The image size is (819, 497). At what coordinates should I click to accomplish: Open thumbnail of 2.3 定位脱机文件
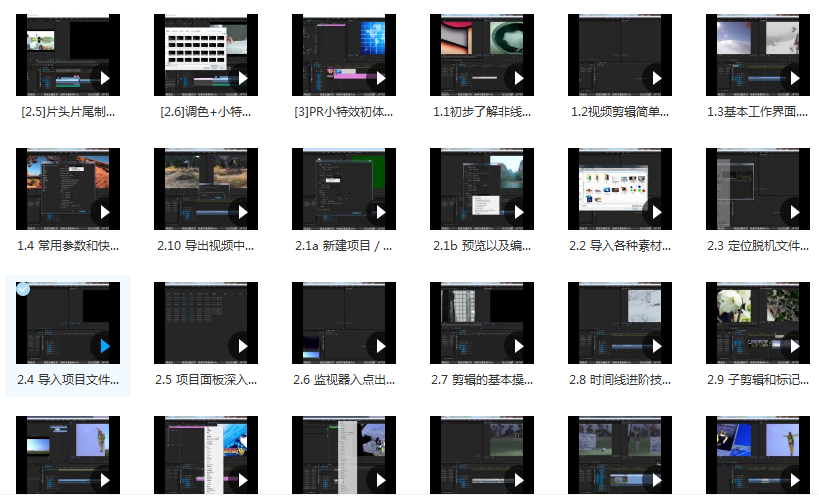tap(757, 189)
